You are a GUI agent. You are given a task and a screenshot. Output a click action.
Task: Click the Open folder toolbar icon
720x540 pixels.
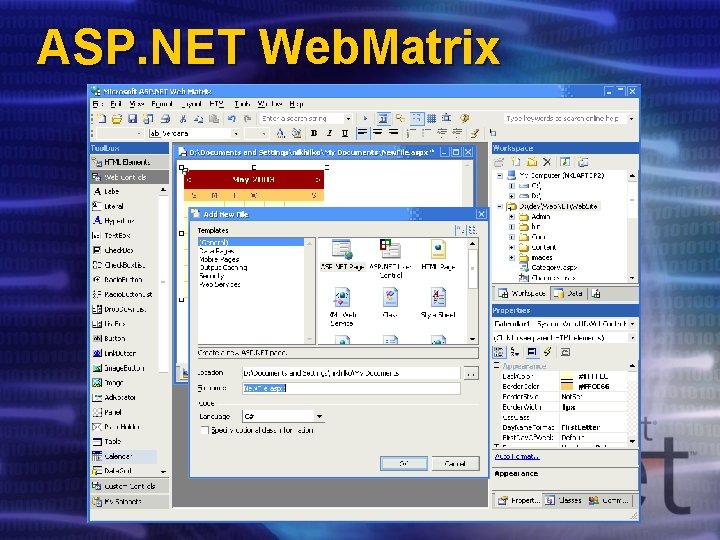click(x=117, y=119)
